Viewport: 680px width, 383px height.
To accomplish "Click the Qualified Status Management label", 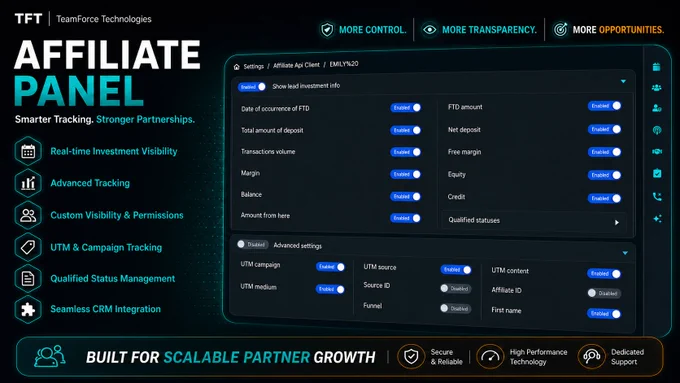I will 112,278.
